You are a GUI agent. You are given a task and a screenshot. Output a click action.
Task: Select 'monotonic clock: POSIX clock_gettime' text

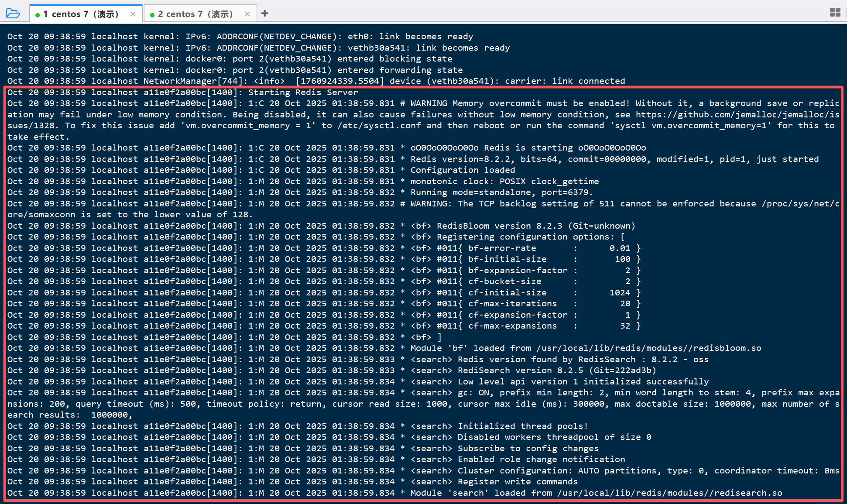coord(504,182)
